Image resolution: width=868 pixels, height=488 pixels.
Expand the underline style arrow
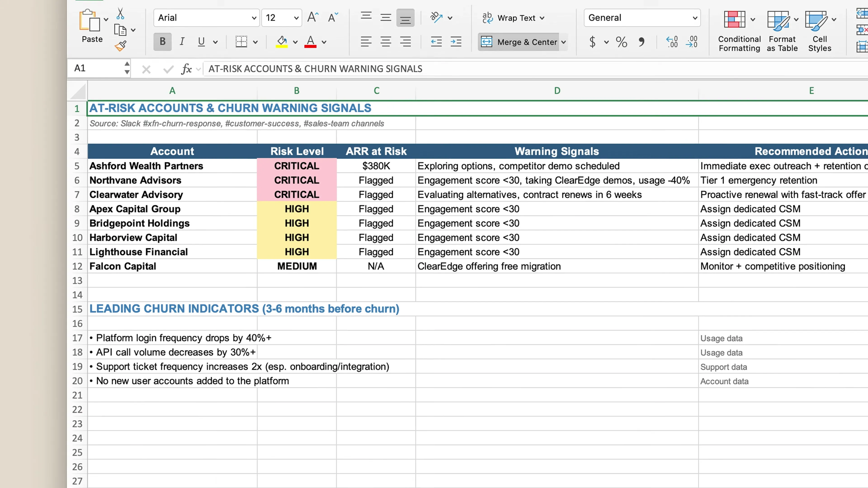coord(215,42)
